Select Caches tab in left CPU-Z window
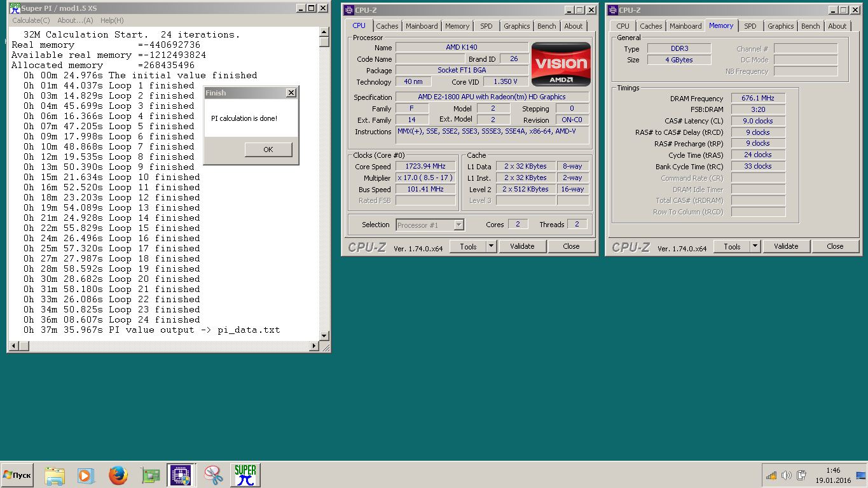 click(387, 26)
